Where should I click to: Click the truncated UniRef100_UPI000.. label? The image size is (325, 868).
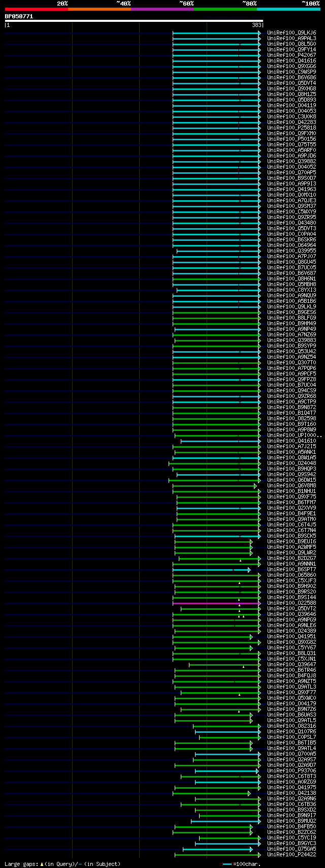click(295, 436)
